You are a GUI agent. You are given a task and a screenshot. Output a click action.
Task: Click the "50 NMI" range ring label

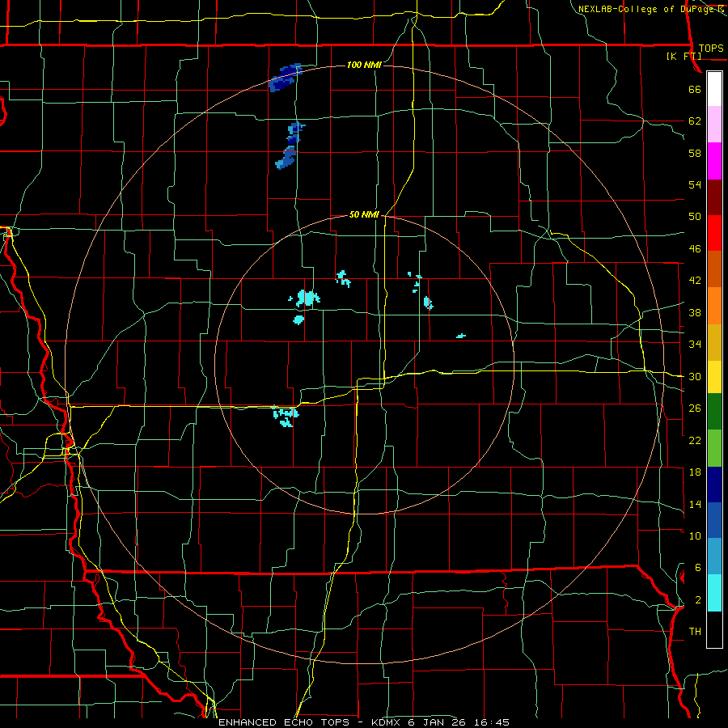[364, 214]
